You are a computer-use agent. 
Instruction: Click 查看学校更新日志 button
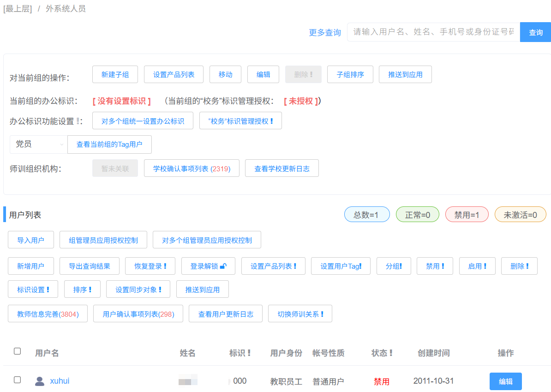click(282, 169)
